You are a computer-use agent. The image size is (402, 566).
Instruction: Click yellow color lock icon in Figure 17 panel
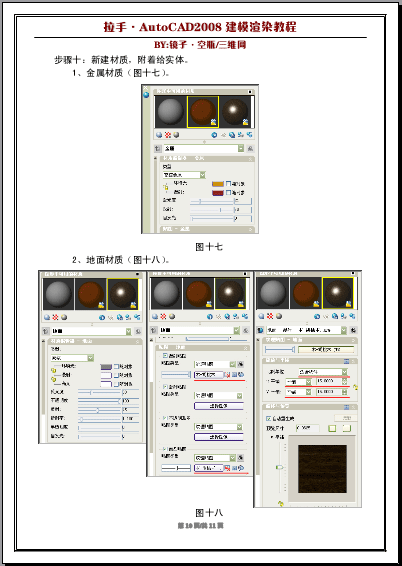coord(166,187)
